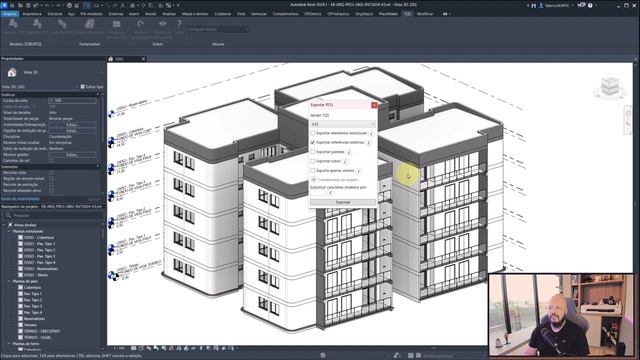Screen dimensions: 640x360
Task: Select OSSO - Pav. Tipo 1 in browser
Action: tap(39, 244)
